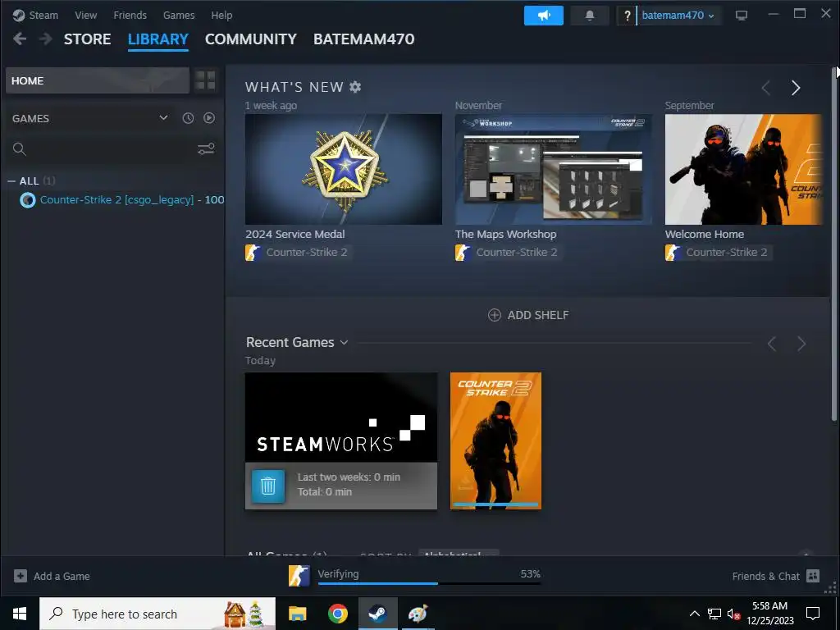Expand the batemam470 account dropdown
Viewport: 840px width, 630px height.
pos(678,16)
